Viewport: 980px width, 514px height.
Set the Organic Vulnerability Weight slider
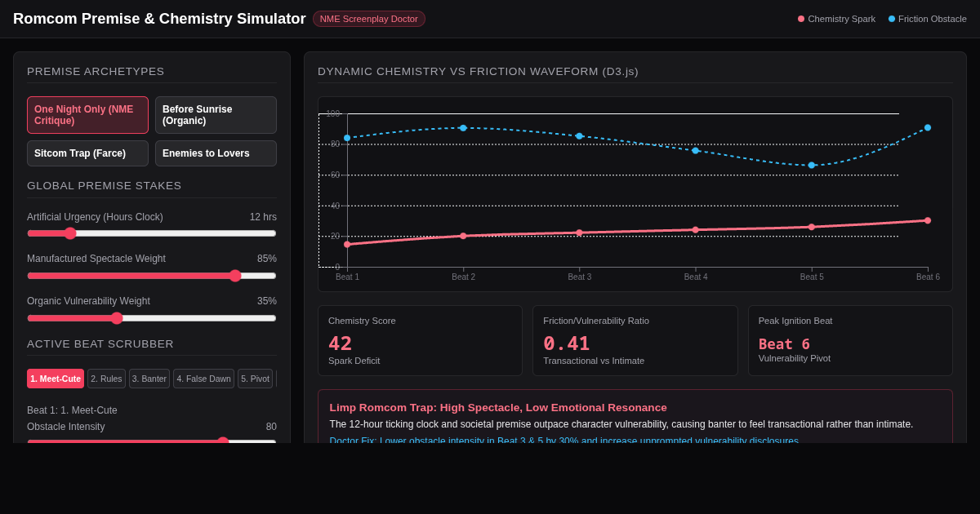[152, 318]
